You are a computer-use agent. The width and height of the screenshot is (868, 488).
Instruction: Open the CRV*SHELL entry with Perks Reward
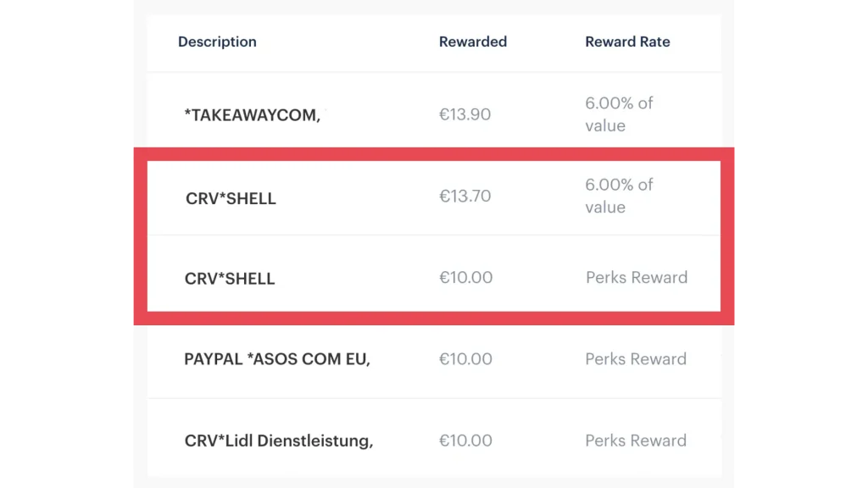[x=230, y=279]
